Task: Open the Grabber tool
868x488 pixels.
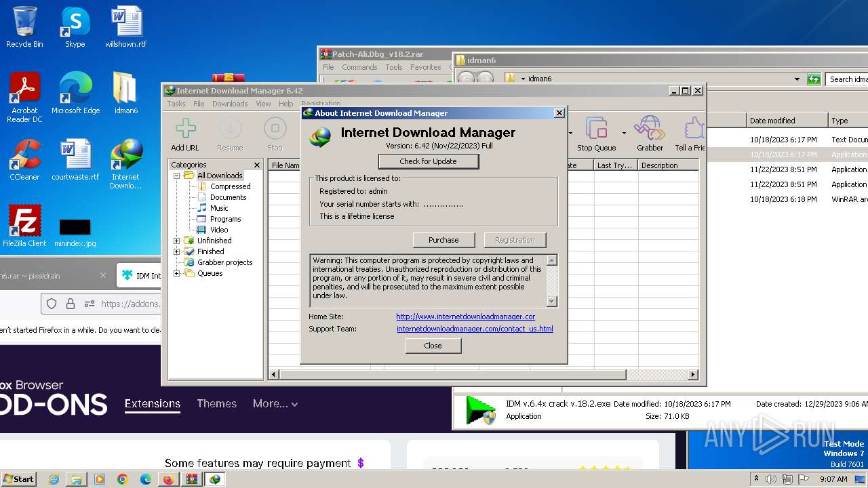Action: 650,134
